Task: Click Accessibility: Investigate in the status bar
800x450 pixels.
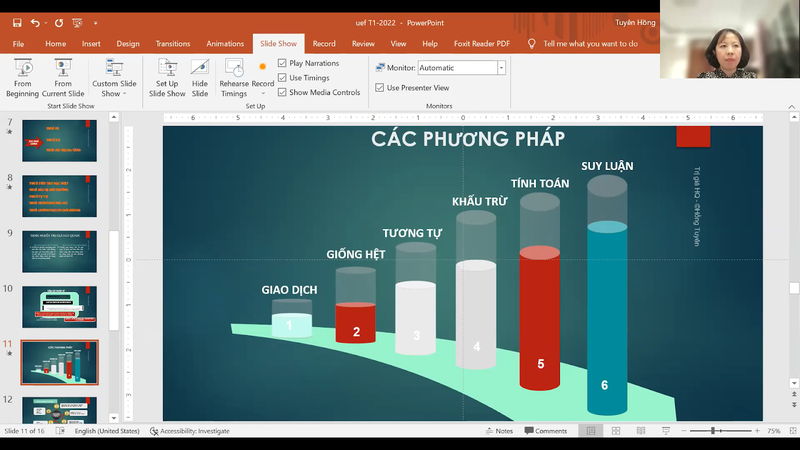Action: [190, 431]
